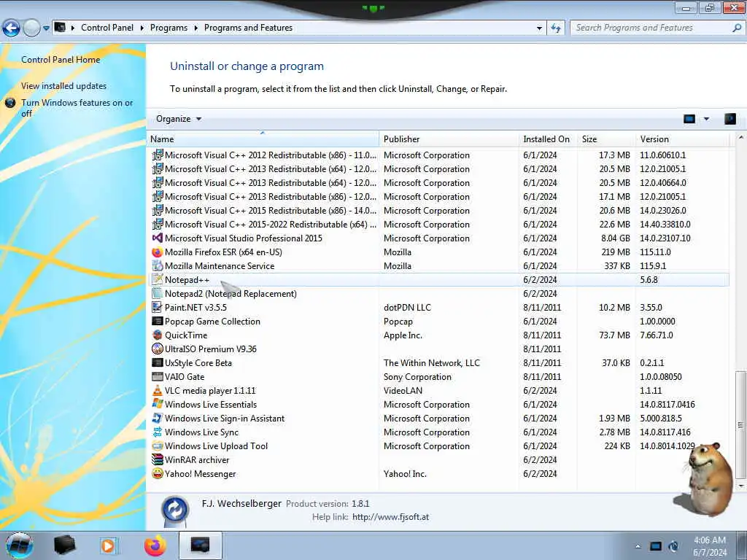Open the Organize dropdown menu
Image resolution: width=747 pixels, height=560 pixels.
179,119
